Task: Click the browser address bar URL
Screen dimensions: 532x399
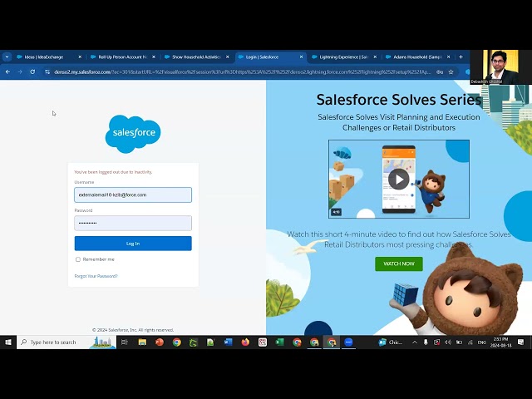Action: pyautogui.click(x=242, y=72)
